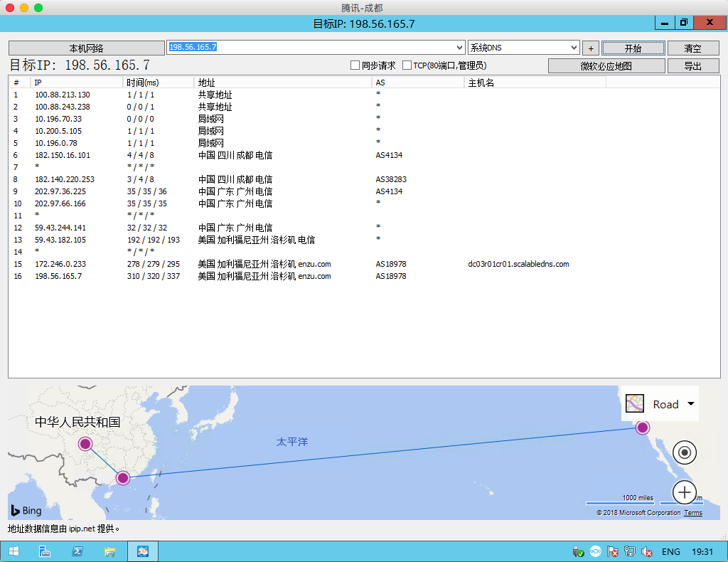Click the 太平洋 label on the map
This screenshot has height=562, width=728.
pos(292,442)
